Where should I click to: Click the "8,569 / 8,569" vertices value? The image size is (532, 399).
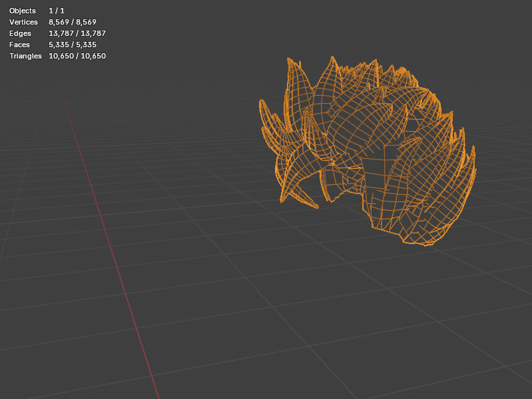point(73,22)
